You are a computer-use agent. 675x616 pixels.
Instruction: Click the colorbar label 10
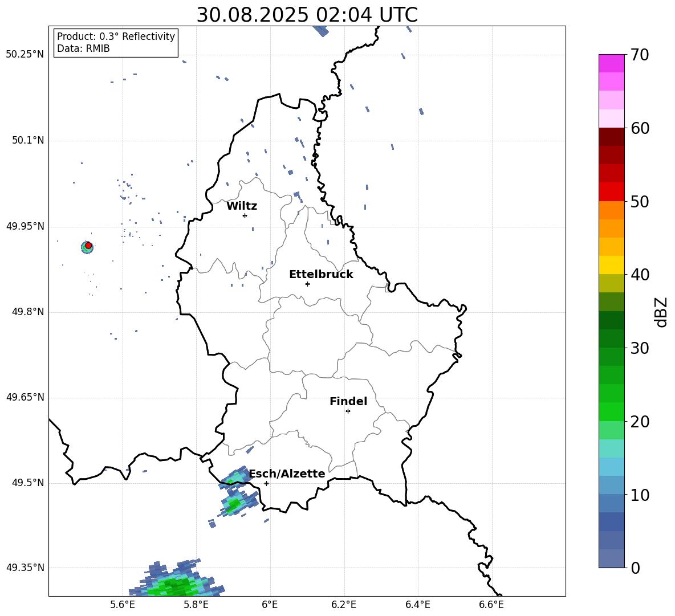[x=640, y=495]
